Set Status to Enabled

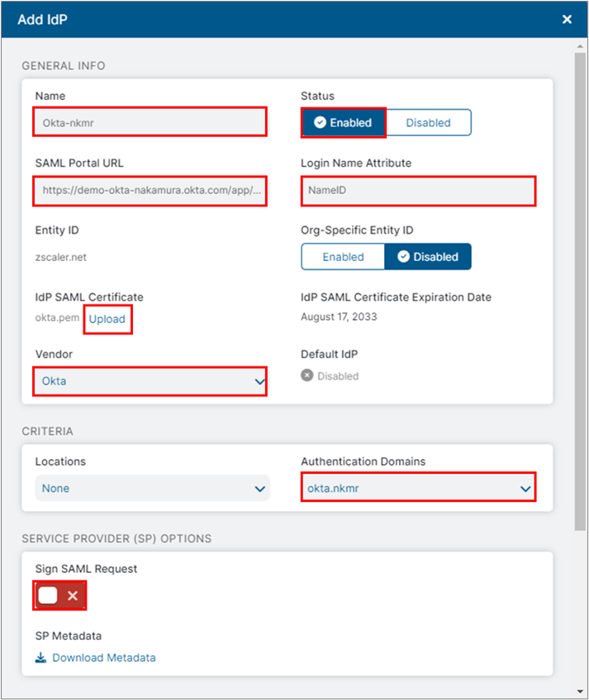(x=343, y=122)
